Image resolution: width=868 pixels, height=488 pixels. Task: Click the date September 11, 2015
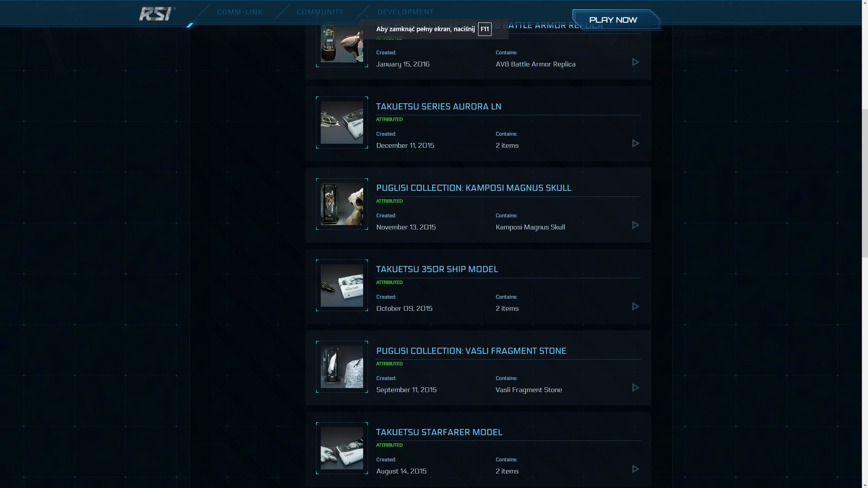point(406,390)
